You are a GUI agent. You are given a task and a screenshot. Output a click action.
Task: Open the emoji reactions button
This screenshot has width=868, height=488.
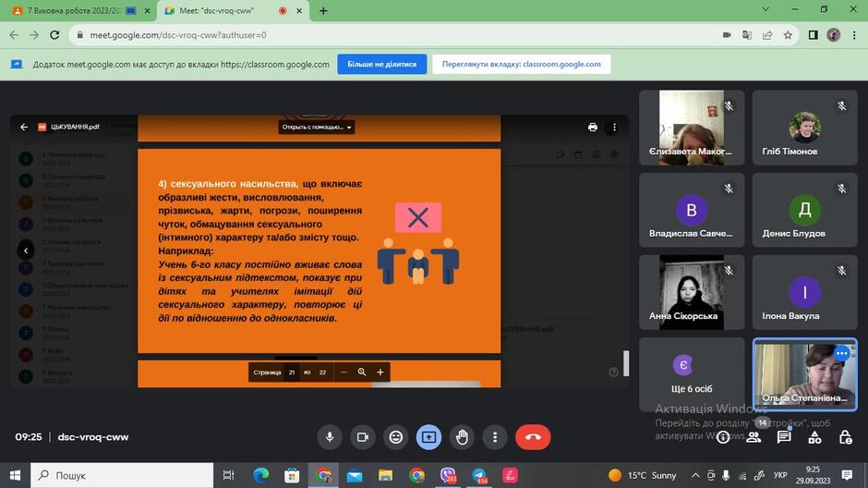(x=396, y=437)
